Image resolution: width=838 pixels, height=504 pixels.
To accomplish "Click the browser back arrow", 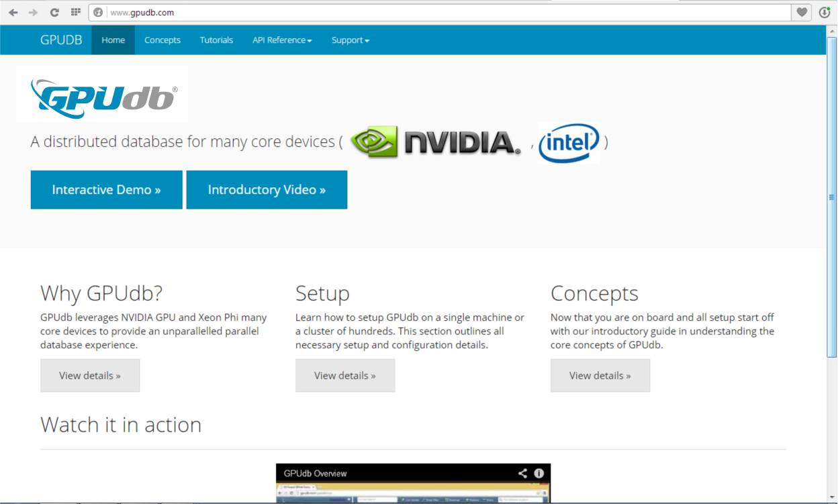I will tap(13, 12).
